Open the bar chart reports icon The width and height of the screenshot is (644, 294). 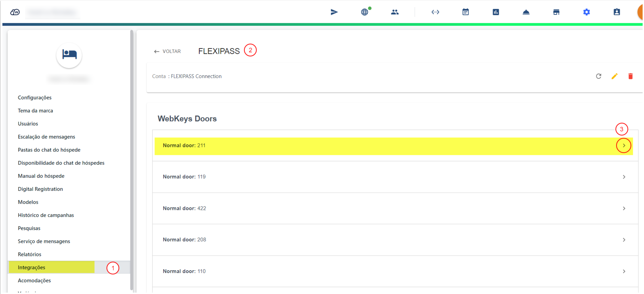[x=496, y=12]
